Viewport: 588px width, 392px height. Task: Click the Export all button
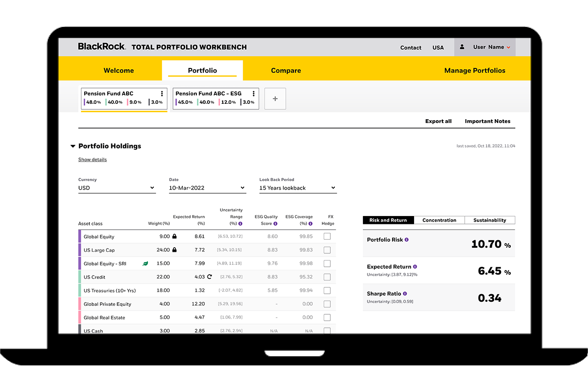pyautogui.click(x=438, y=121)
